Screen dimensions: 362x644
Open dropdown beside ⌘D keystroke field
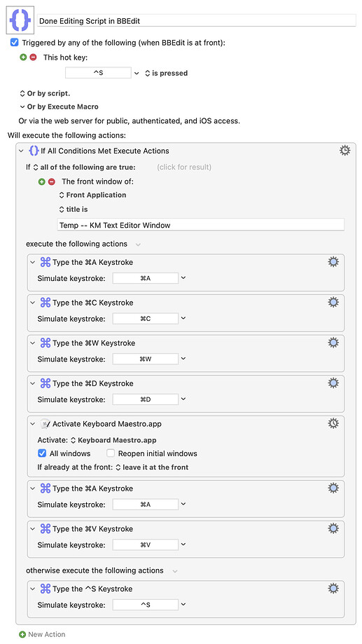click(183, 399)
